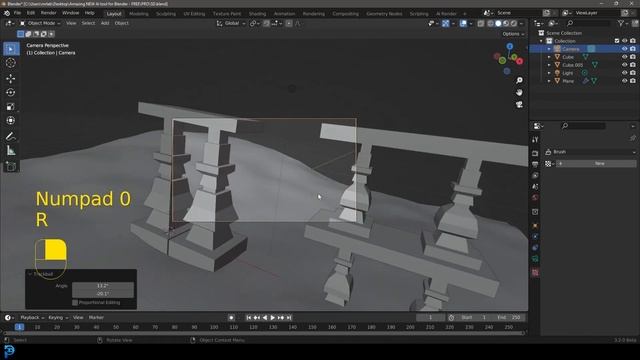The image size is (640, 360).
Task: Select the Annotate tool
Action: 11,136
